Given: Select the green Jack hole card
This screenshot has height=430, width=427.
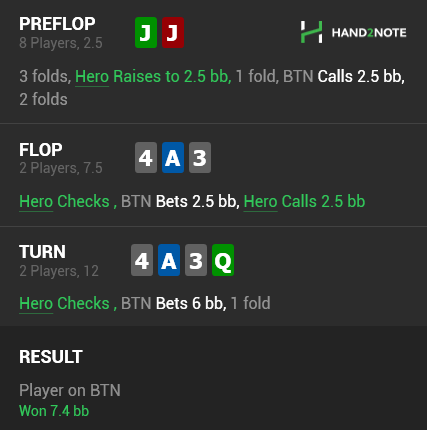Looking at the screenshot, I should [146, 33].
